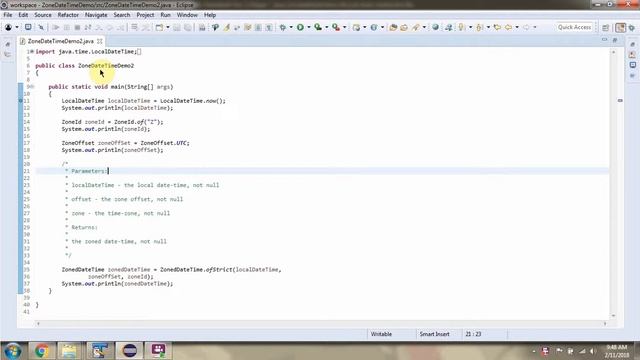The height and width of the screenshot is (360, 640).
Task: Click the Writable status bar entry
Action: (381, 334)
